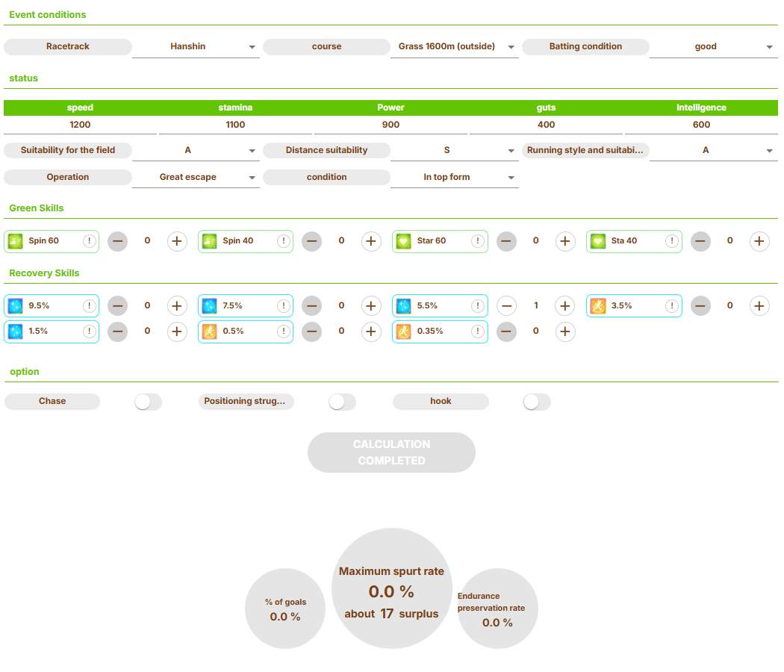Click info icon on Spin 60 skill
This screenshot has height=672, width=784.
pyautogui.click(x=90, y=241)
